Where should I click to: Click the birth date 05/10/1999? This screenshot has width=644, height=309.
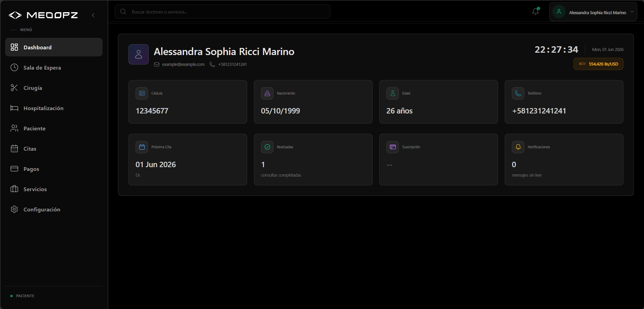coord(281,111)
